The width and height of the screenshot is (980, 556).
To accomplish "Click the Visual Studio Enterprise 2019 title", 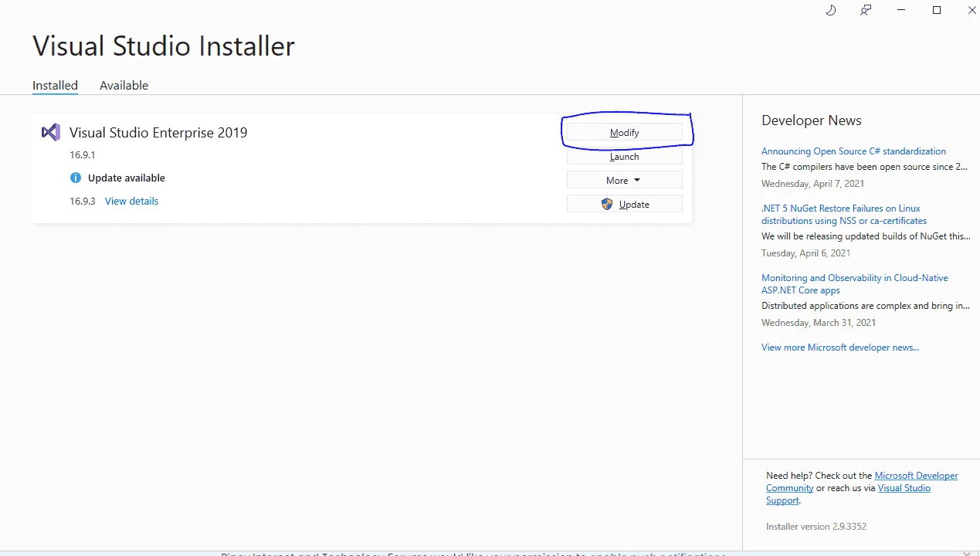I will pyautogui.click(x=158, y=133).
